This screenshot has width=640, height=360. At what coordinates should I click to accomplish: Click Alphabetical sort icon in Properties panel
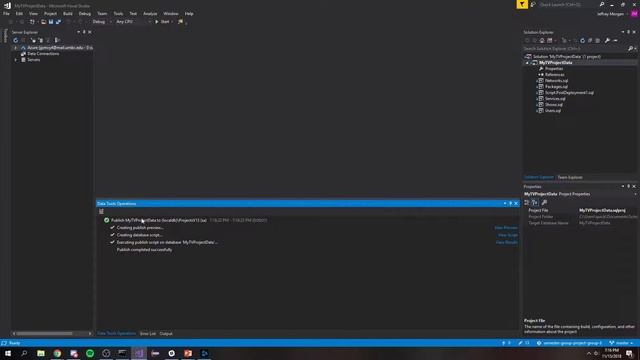coord(535,202)
